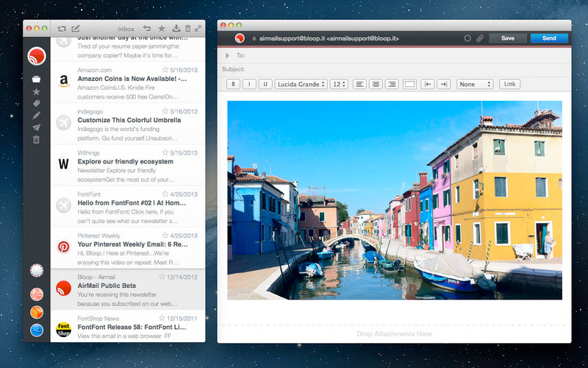Screen dimensions: 588x368
Task: Click the Save draft button
Action: tap(507, 38)
